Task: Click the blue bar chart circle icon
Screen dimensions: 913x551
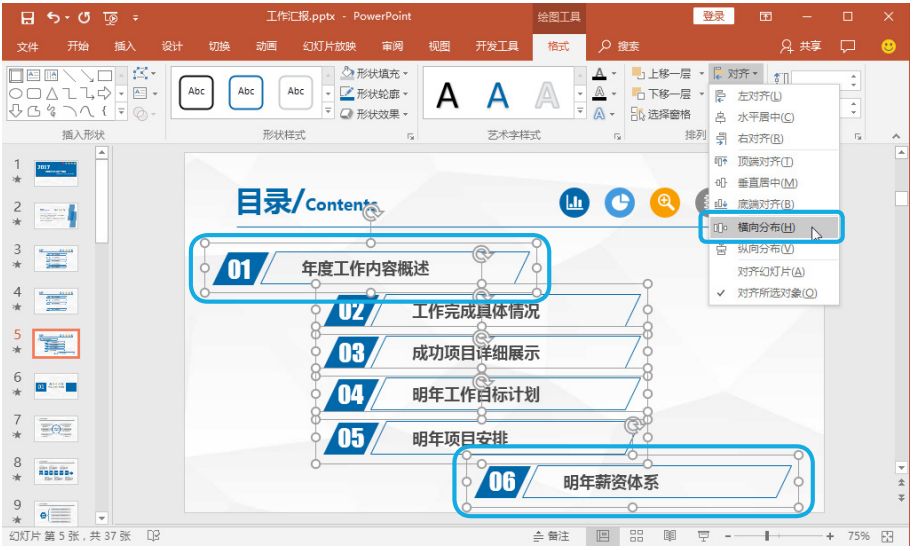Action: (574, 203)
